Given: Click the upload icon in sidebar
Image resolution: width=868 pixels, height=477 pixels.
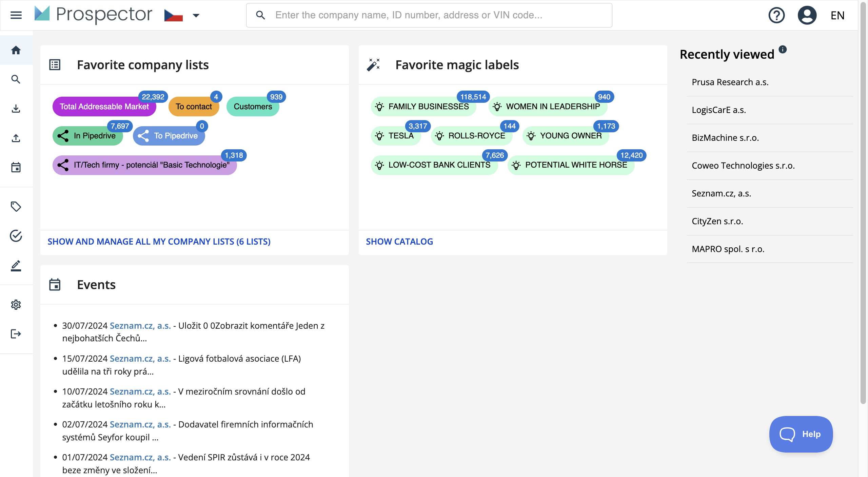Looking at the screenshot, I should tap(16, 138).
